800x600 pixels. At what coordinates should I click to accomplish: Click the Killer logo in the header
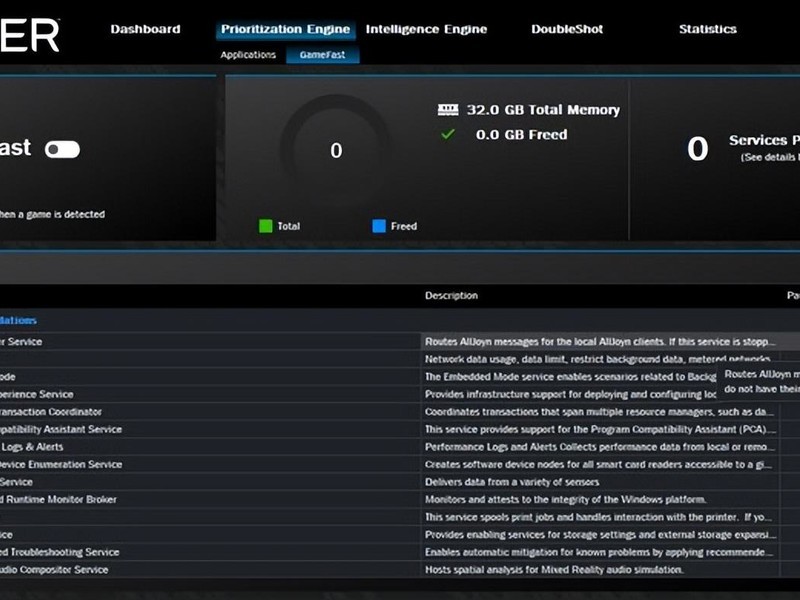tap(30, 35)
